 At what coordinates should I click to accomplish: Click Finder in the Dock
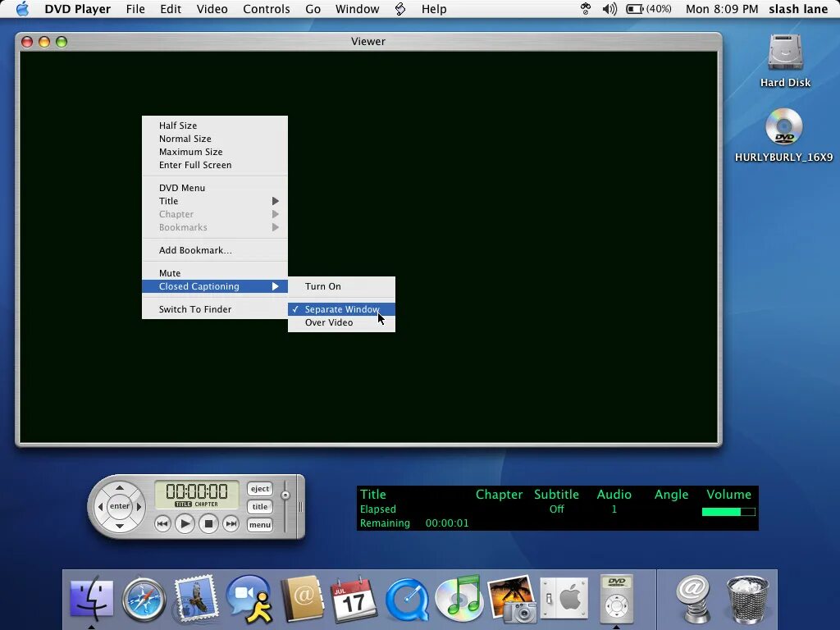click(92, 599)
